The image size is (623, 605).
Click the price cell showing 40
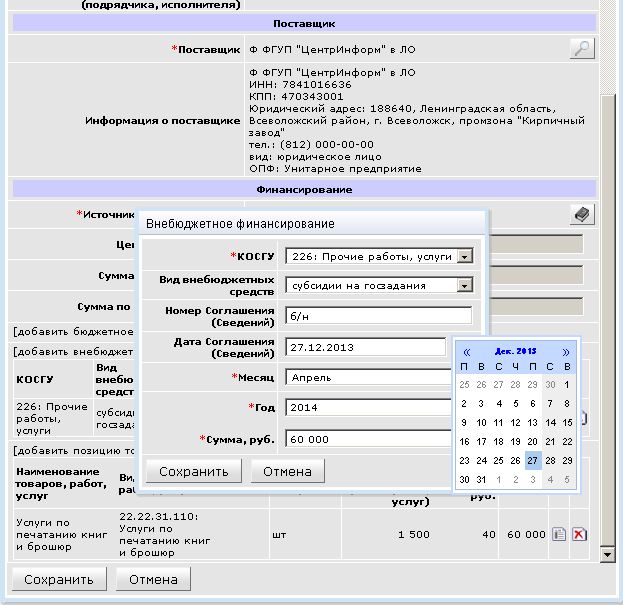tap(489, 535)
